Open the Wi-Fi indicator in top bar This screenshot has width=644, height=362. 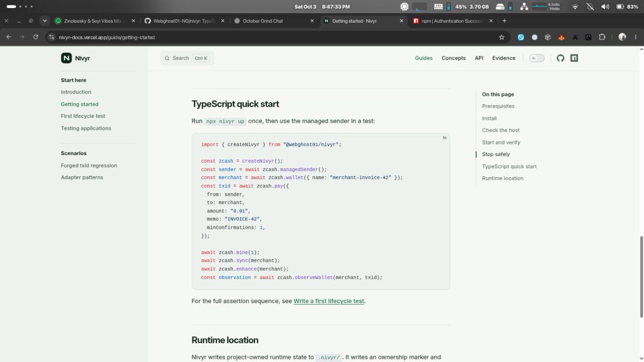(575, 6)
